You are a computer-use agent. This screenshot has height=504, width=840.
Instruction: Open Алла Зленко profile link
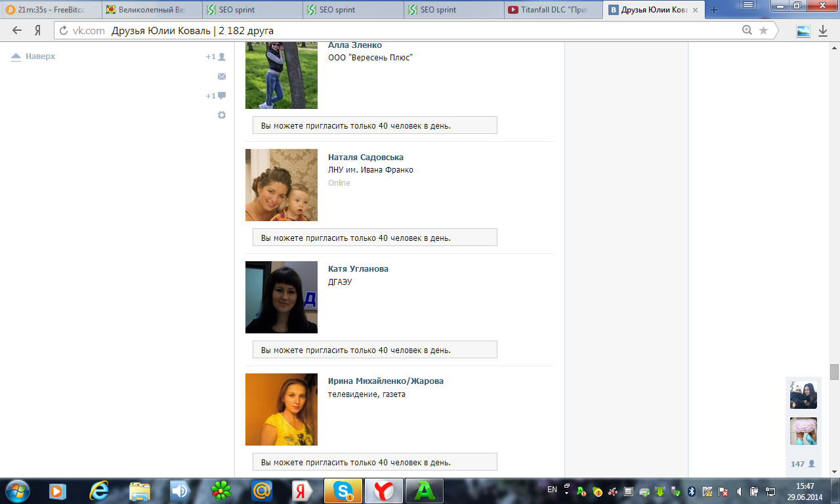[x=355, y=45]
